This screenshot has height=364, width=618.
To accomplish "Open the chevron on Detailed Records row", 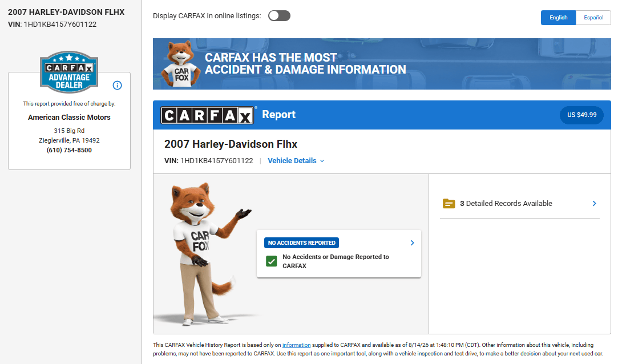I will (x=595, y=203).
